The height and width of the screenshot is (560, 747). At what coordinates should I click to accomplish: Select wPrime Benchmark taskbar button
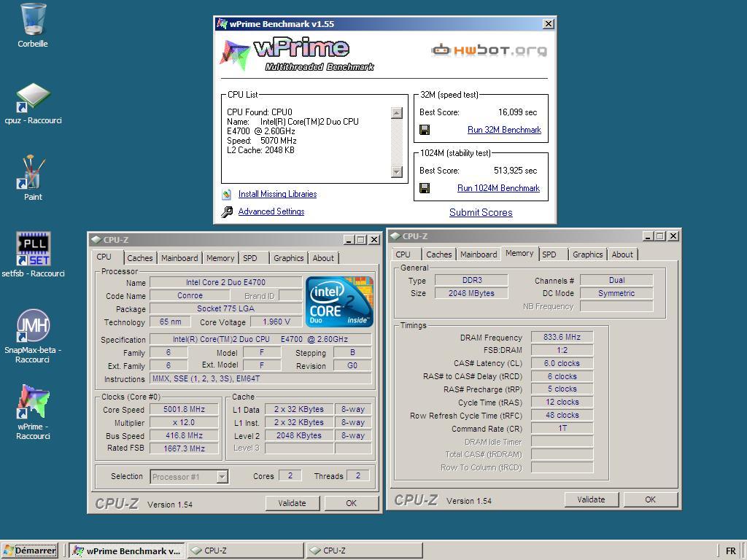click(127, 551)
